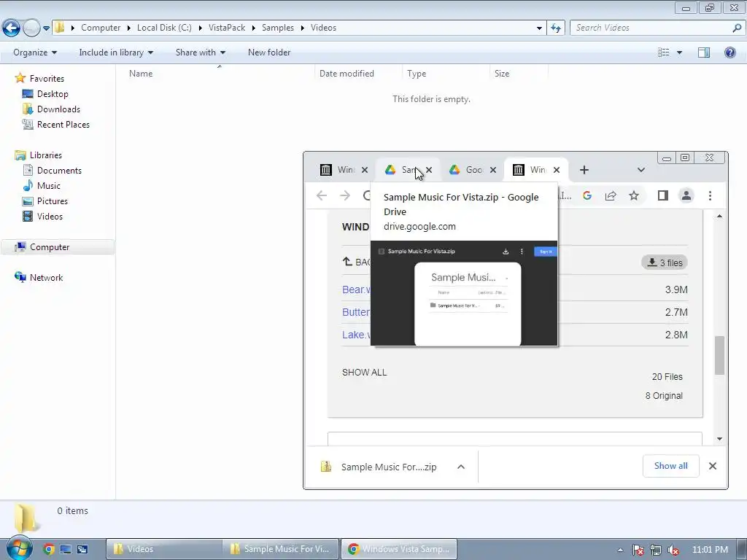Click Chrome's forward arrow

click(345, 195)
